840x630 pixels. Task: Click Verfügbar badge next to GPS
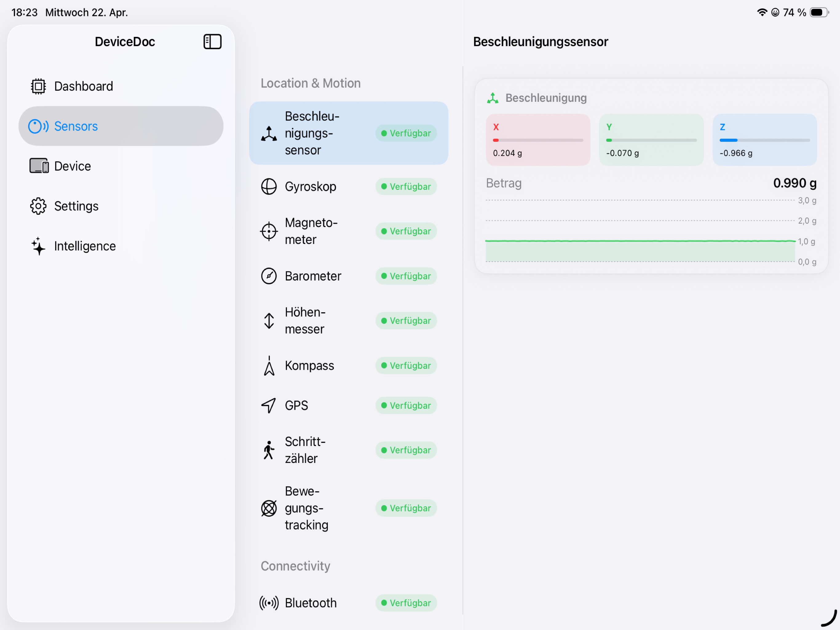406,405
